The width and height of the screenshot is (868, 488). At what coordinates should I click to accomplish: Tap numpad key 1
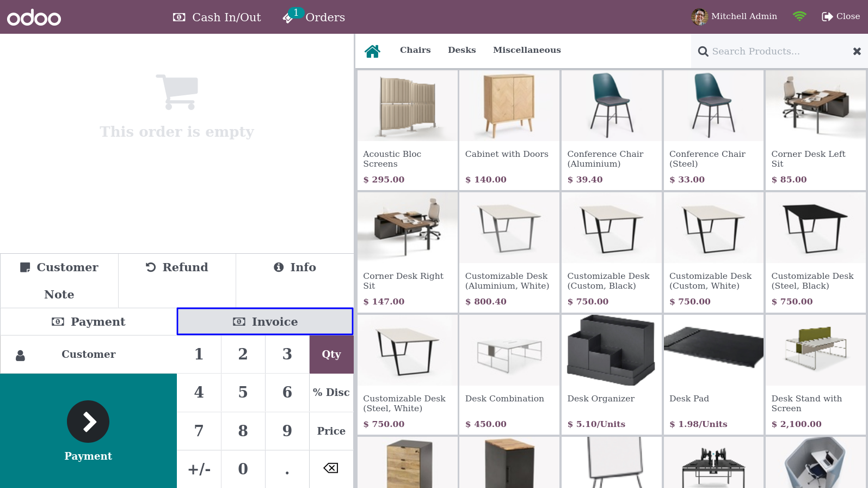pyautogui.click(x=199, y=355)
